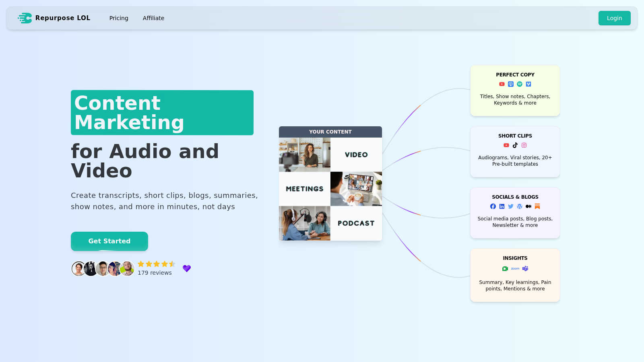
Task: Click the first reviewer avatar
Action: click(x=78, y=269)
